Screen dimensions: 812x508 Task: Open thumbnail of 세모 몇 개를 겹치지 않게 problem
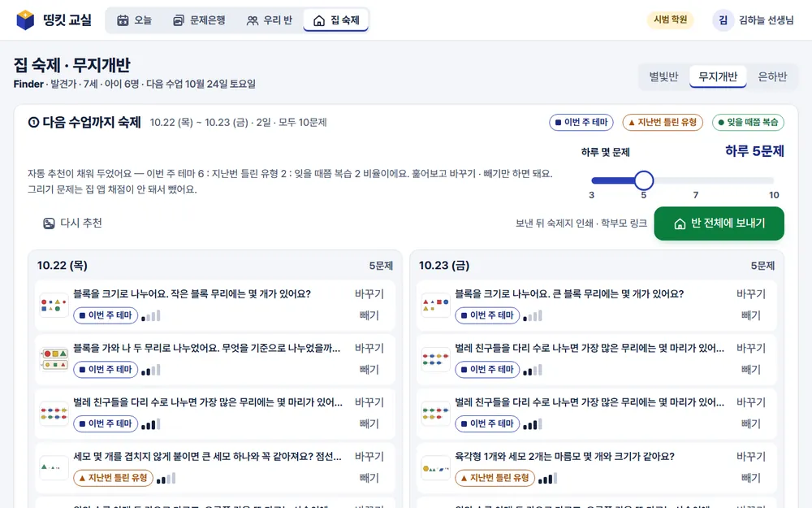[x=54, y=467]
